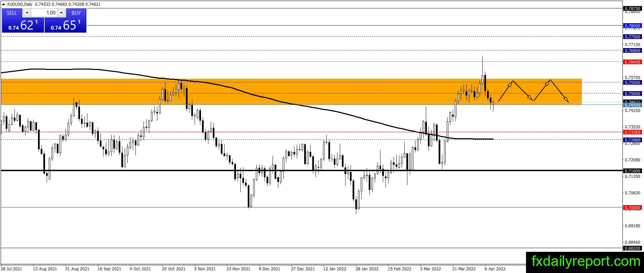Click the BUY button
Screen dimensions: 644x273
coord(76,13)
